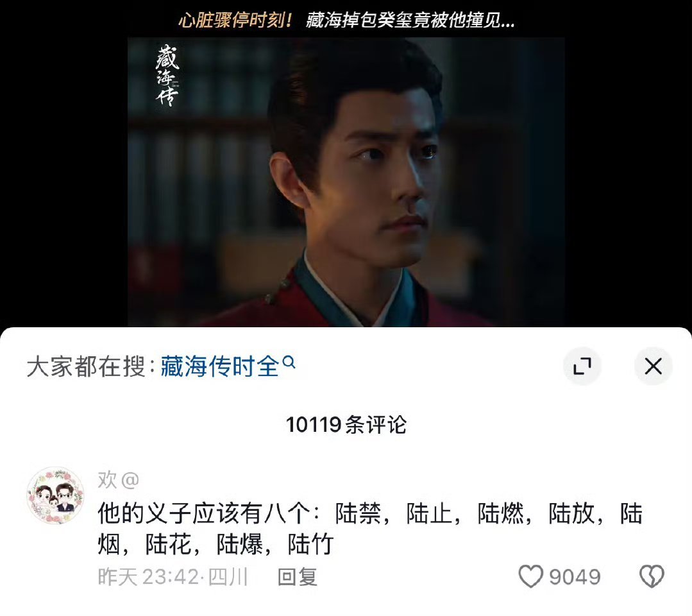The image size is (692, 616).
Task: Tap the comment timestamp 昨天 23:42·四川
Action: coord(173,577)
